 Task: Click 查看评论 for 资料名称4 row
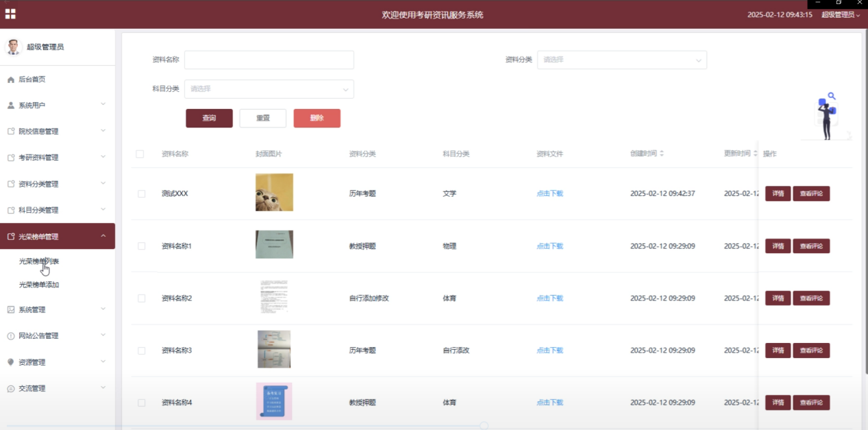click(812, 403)
